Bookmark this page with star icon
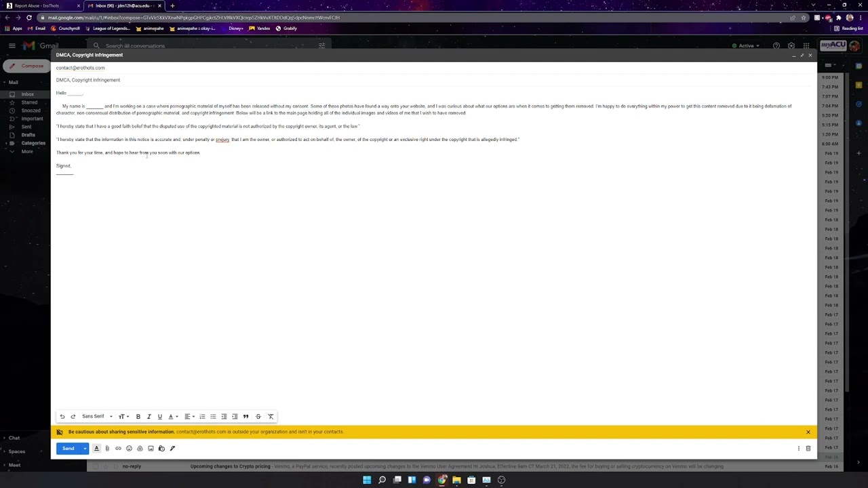 [x=802, y=18]
